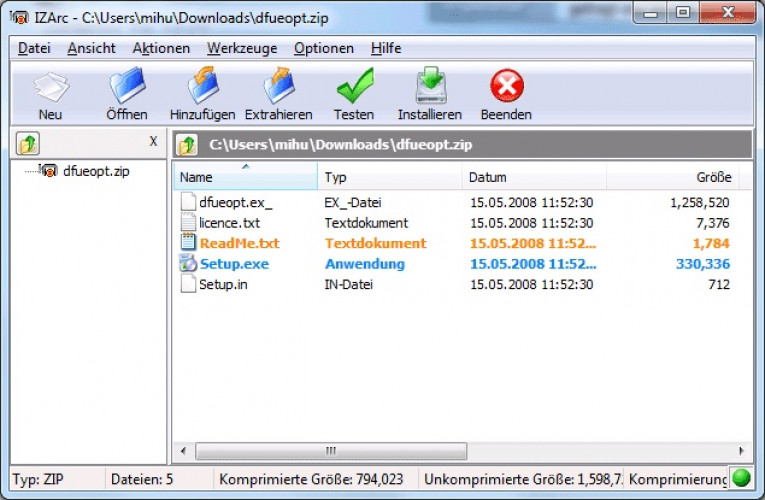Viewport: 765px width, 500px height.
Task: Click up-folder icon beside archive path bar
Action: click(187, 145)
